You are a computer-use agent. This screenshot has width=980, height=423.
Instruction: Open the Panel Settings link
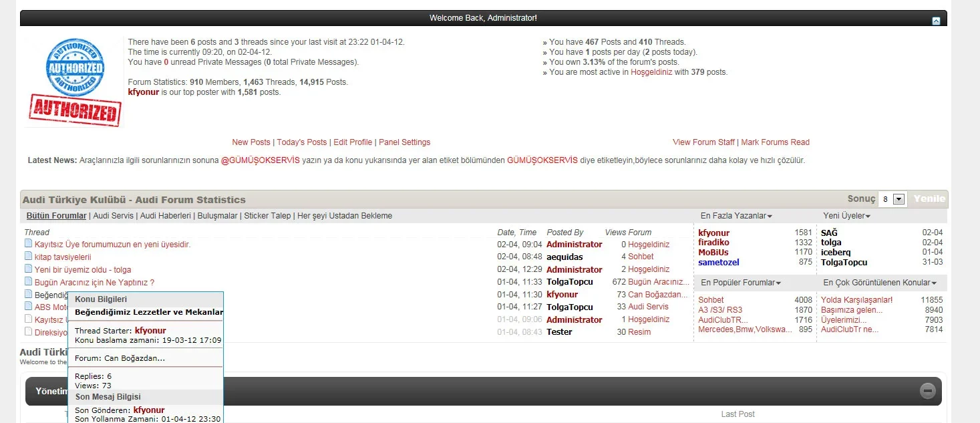tap(404, 142)
